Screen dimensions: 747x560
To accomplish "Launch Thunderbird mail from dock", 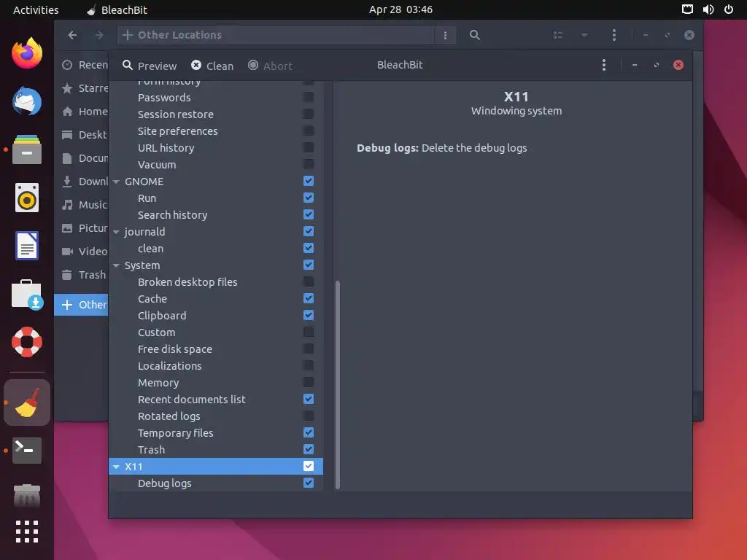I will (x=27, y=101).
